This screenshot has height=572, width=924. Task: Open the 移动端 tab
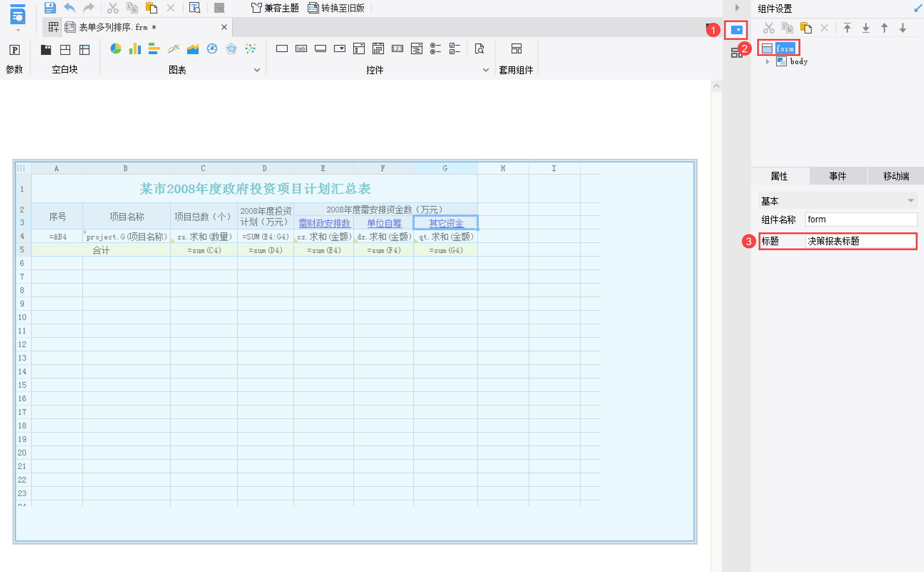click(895, 176)
